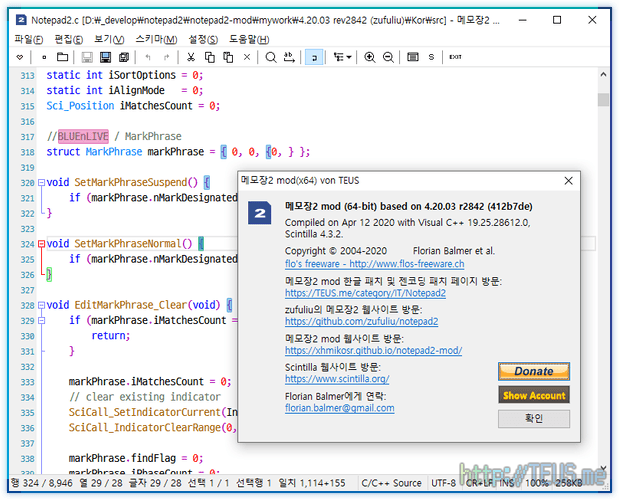Open the flo's freeware link

[x=374, y=264]
